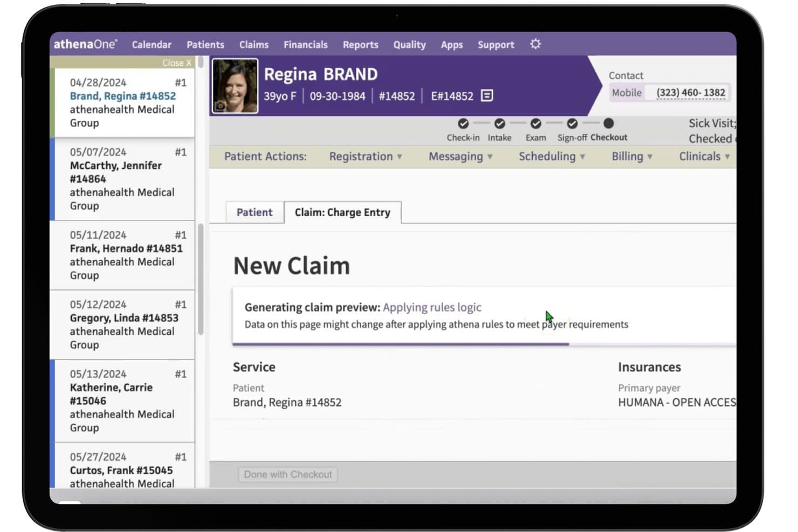Click patient name Brand, Regina #14852 under Service
The height and width of the screenshot is (532, 798).
coord(287,402)
